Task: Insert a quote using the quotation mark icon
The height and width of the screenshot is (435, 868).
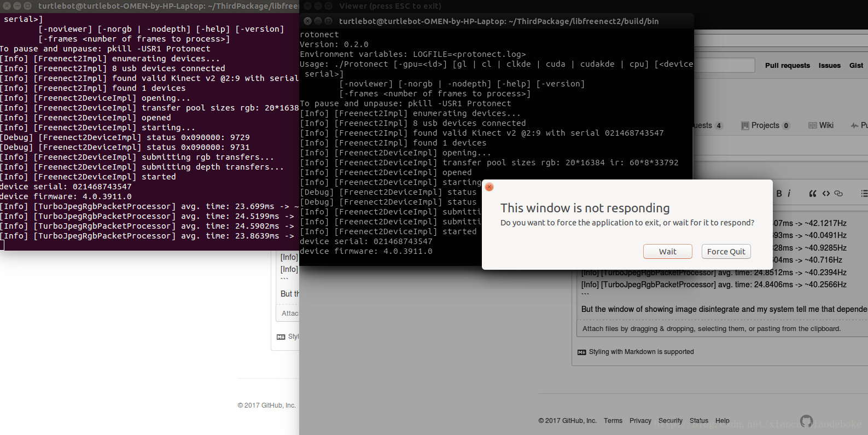Action: pos(813,193)
